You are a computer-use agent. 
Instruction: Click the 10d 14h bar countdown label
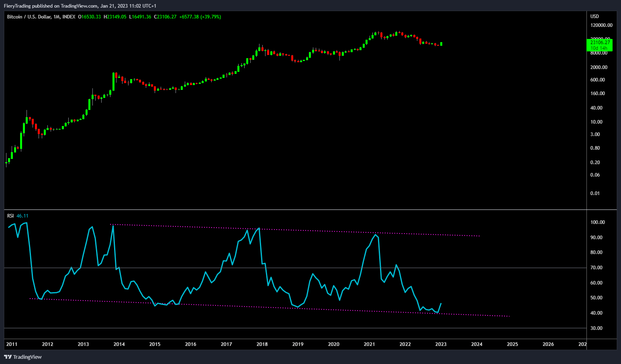599,48
